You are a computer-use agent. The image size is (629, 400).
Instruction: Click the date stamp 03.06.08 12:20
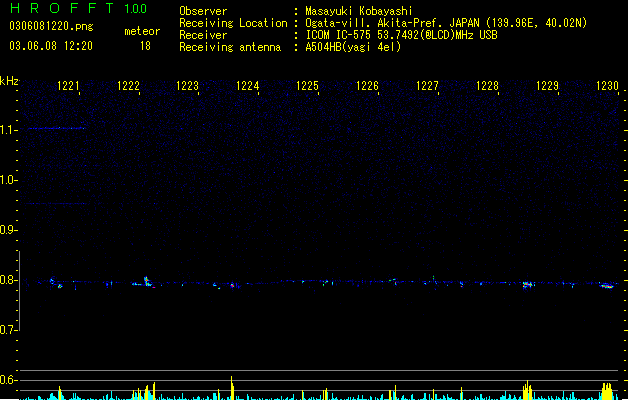point(51,46)
